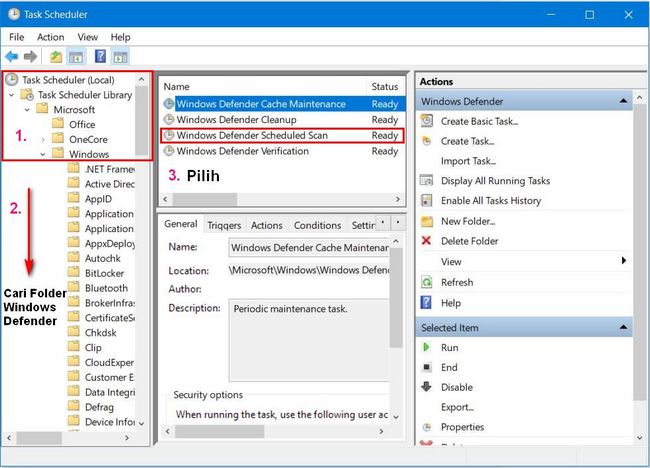The width and height of the screenshot is (650, 468).
Task: Click the Disable down-arrow icon
Action: click(426, 387)
